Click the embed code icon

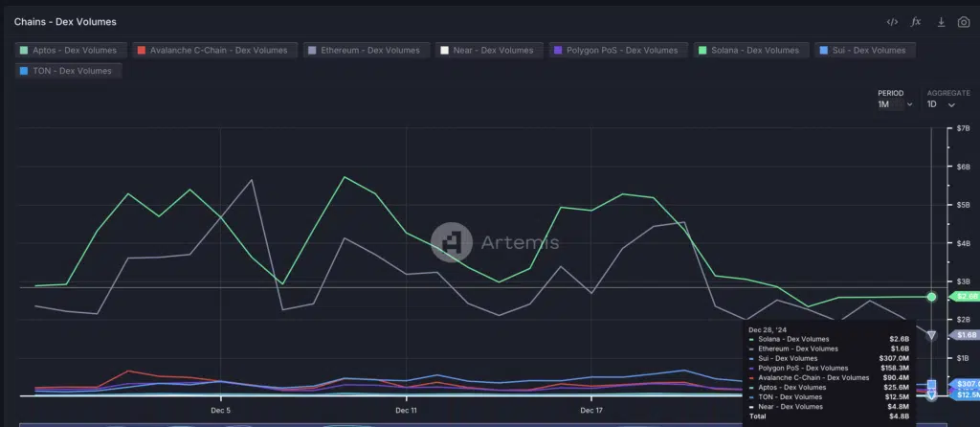pyautogui.click(x=892, y=21)
